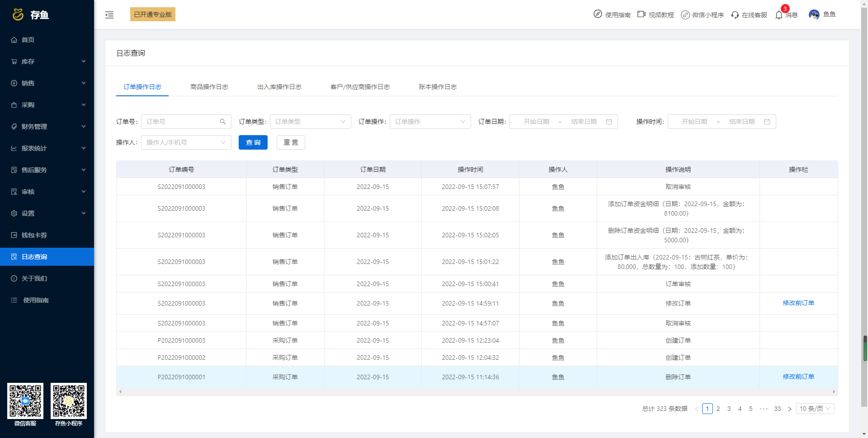Collapse the sidebar with the menu-fold icon

(x=109, y=15)
